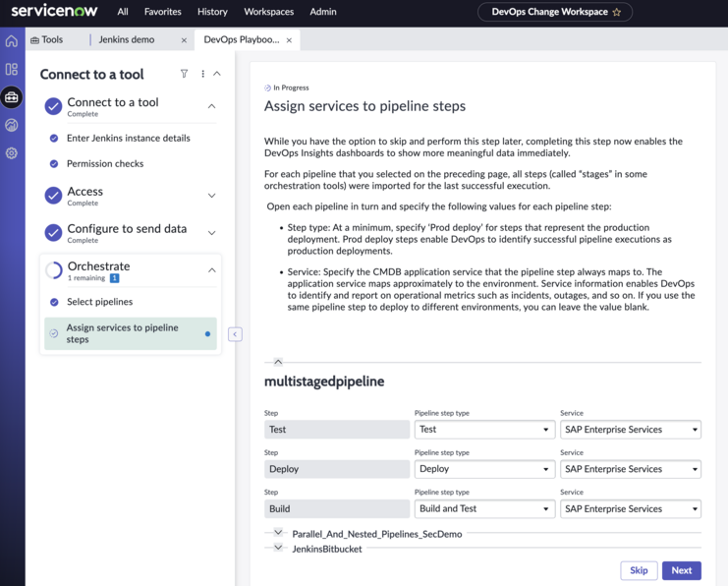Close the DevOps Playbook tab
Viewport: 728px width, 586px height.
click(289, 40)
